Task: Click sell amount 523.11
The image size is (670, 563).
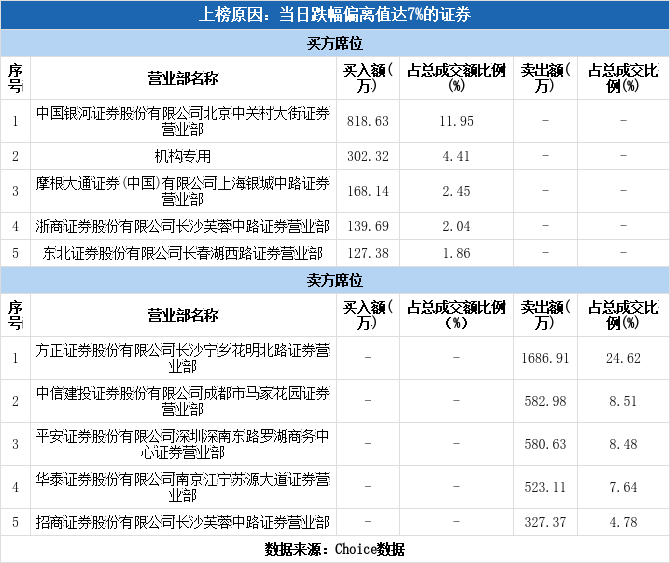Action: coord(545,487)
